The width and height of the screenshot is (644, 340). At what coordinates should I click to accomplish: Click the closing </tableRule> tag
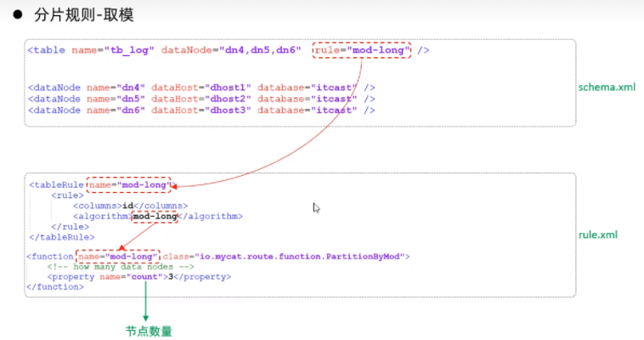62,237
